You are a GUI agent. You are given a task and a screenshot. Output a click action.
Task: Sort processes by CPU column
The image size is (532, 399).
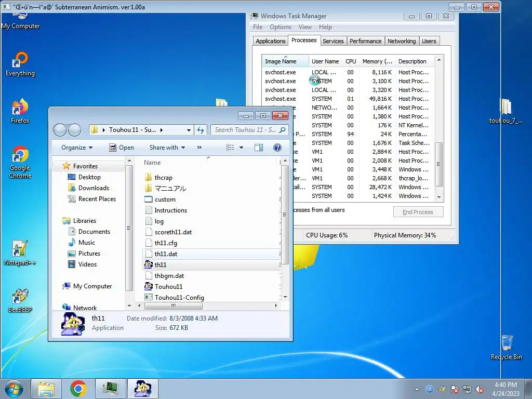click(x=351, y=61)
